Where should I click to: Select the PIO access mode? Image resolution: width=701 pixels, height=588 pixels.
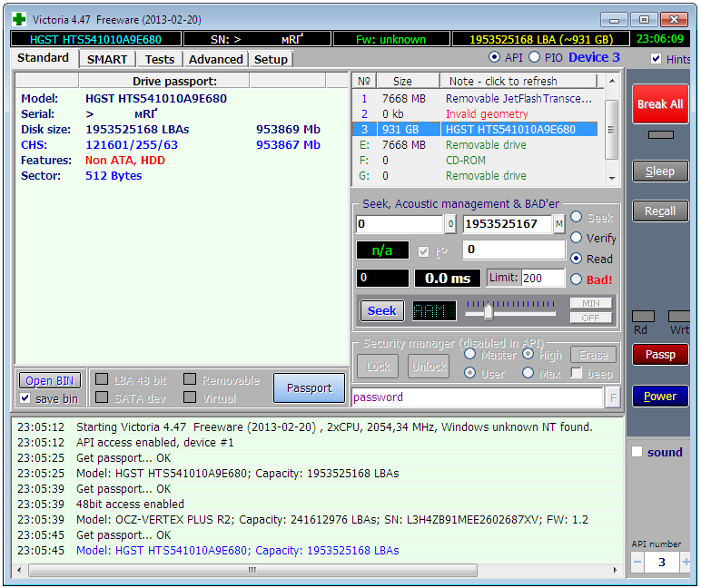(534, 57)
